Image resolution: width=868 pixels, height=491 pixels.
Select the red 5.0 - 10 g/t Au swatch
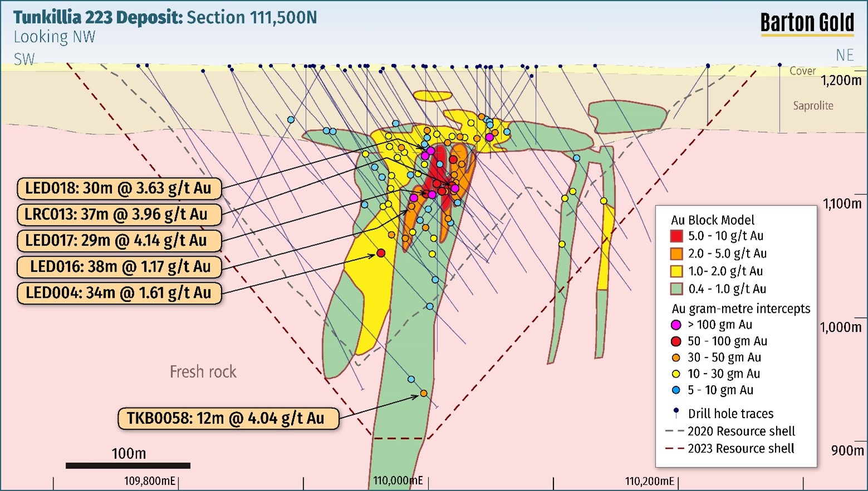[x=676, y=236]
